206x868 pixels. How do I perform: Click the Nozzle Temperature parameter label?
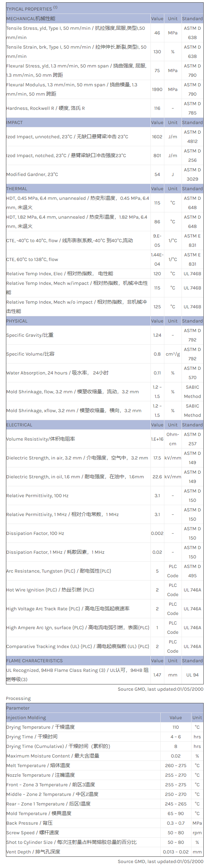coord(40,775)
